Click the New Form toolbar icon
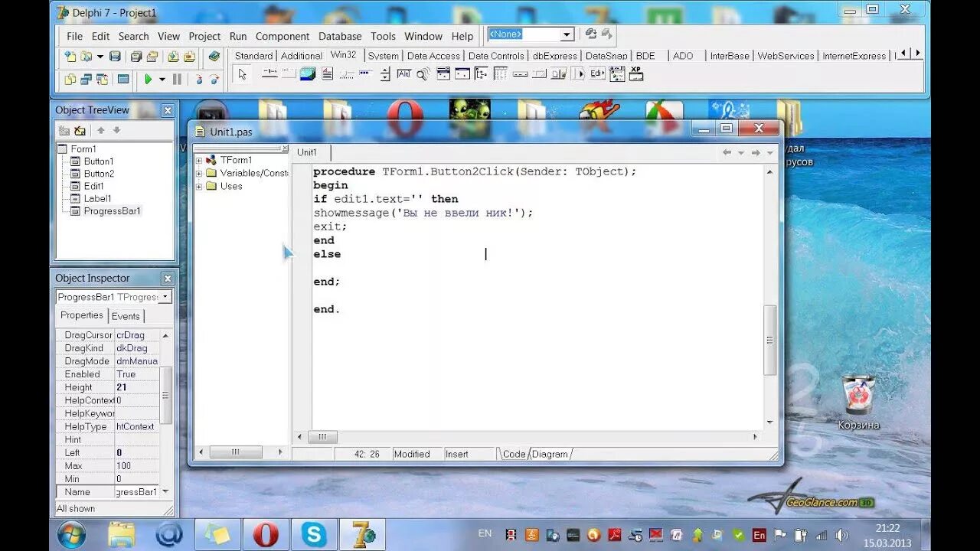This screenshot has width=980, height=551. click(x=123, y=79)
